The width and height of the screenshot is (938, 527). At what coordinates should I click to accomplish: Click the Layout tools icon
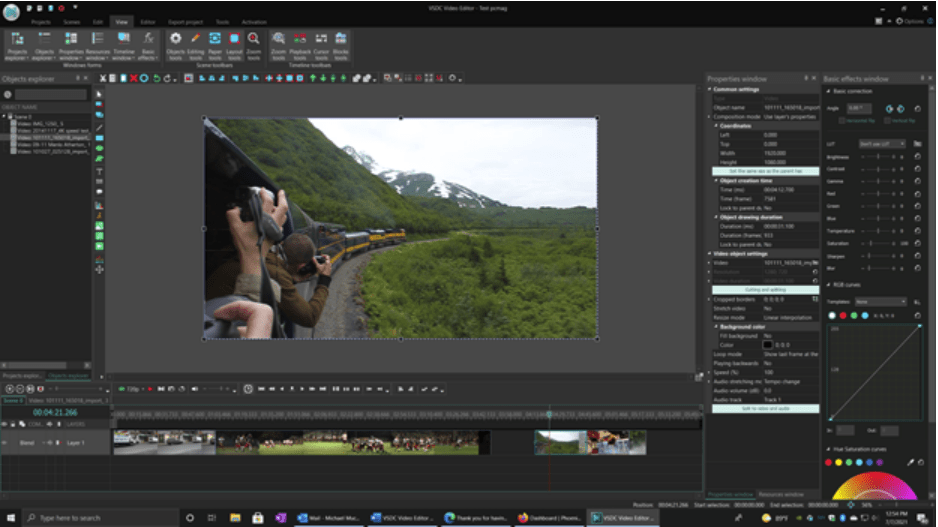point(234,40)
